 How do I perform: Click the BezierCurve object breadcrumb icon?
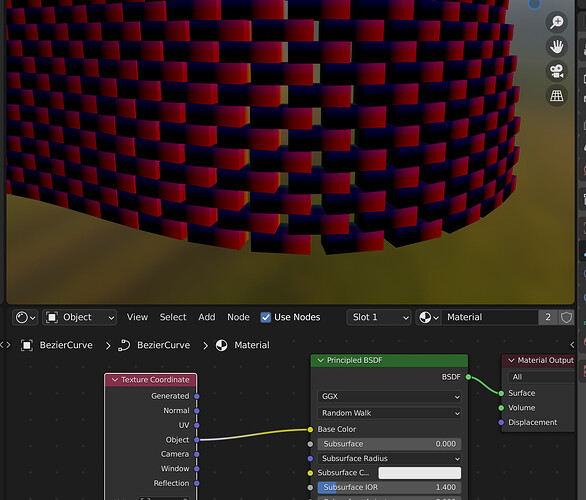coord(27,345)
